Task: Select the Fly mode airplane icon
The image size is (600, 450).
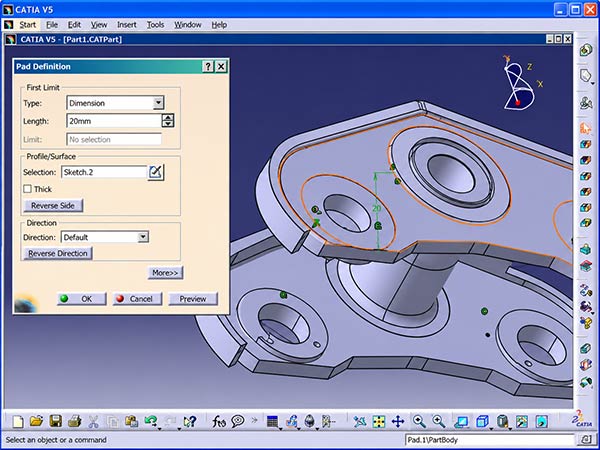Action: [359, 422]
